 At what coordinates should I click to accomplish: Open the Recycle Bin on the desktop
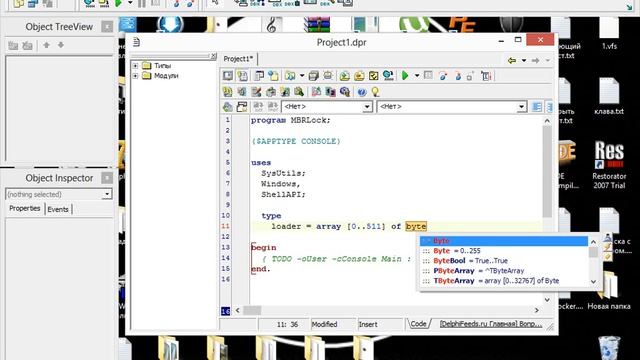pyautogui.click(x=609, y=348)
